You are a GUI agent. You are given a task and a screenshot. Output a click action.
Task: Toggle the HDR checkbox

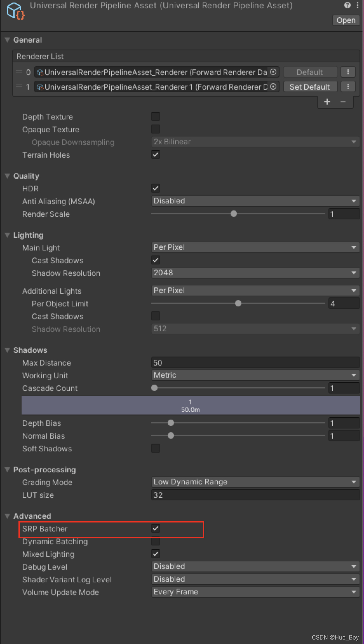156,188
